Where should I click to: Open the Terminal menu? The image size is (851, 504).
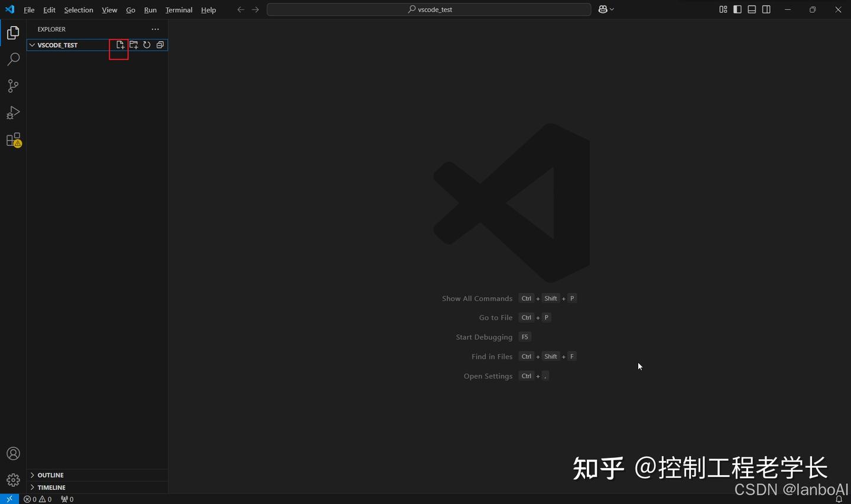tap(178, 9)
